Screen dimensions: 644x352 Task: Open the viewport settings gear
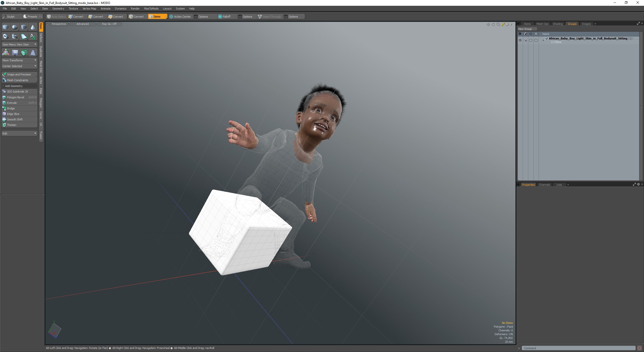click(507, 24)
